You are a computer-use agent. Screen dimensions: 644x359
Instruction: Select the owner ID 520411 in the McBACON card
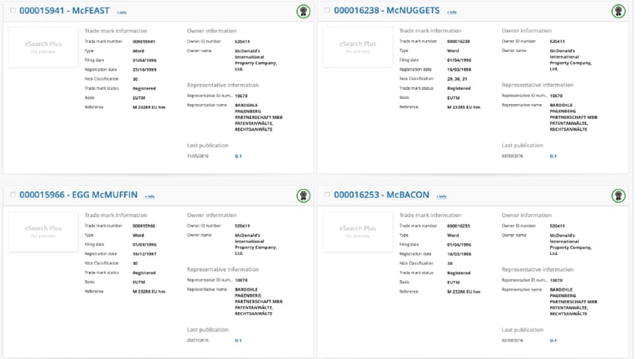pyautogui.click(x=558, y=226)
